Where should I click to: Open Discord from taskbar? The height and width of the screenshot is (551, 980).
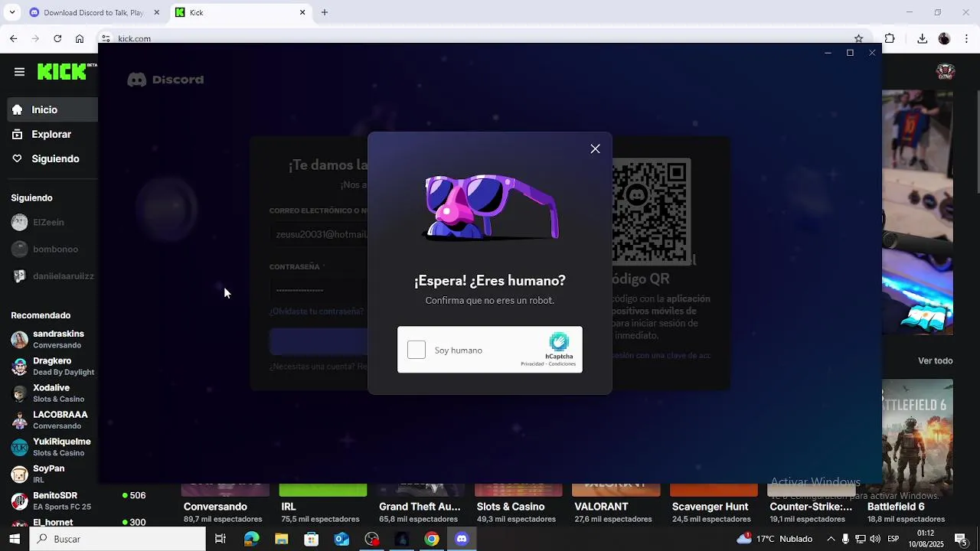(462, 539)
